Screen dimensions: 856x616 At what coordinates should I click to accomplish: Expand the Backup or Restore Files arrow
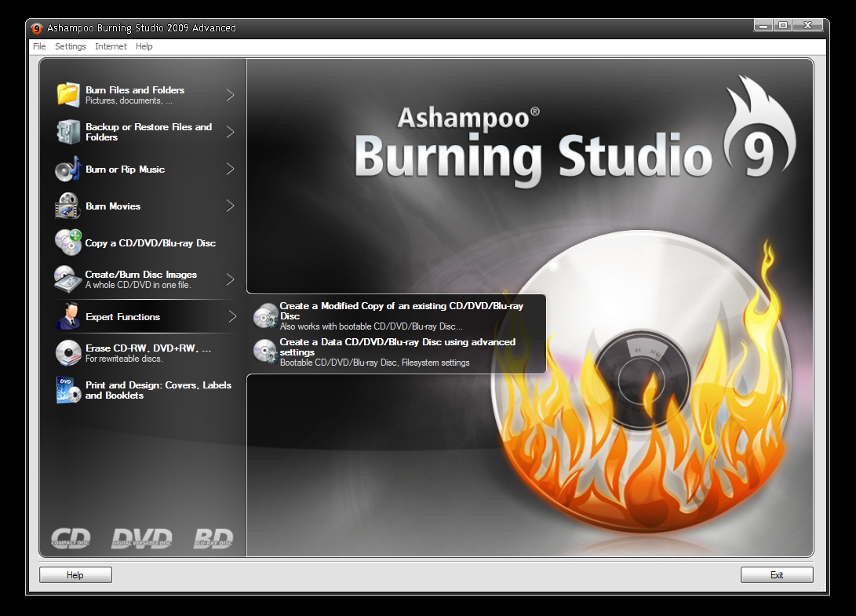[231, 132]
